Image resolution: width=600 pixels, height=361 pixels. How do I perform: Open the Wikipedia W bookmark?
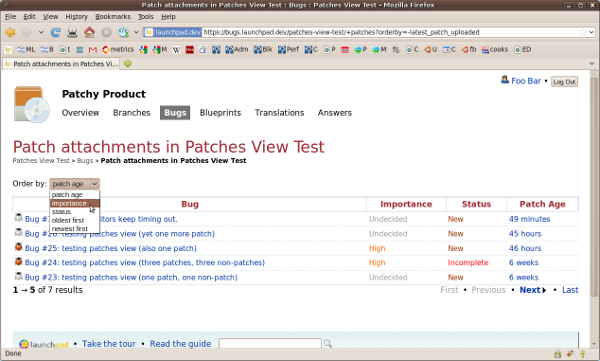[176, 50]
